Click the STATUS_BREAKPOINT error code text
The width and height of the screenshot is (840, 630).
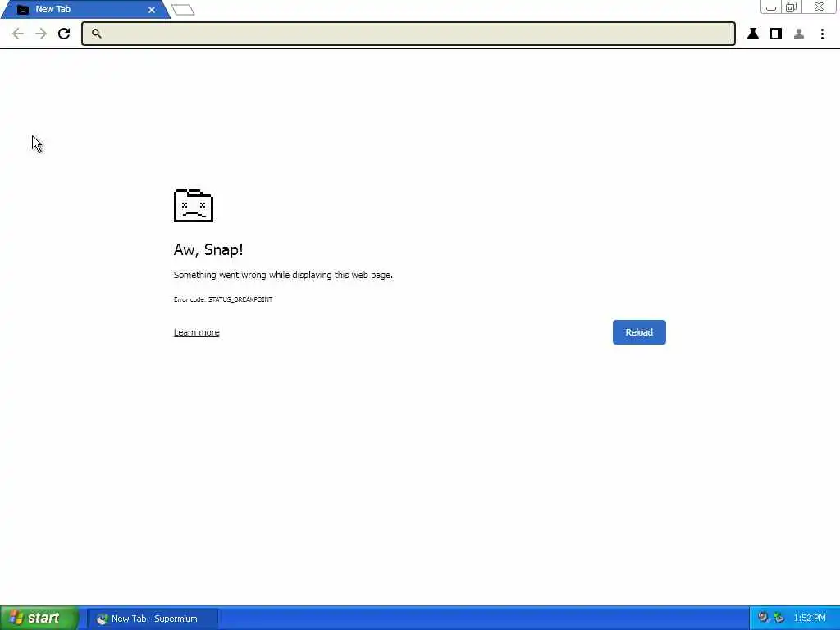click(240, 299)
